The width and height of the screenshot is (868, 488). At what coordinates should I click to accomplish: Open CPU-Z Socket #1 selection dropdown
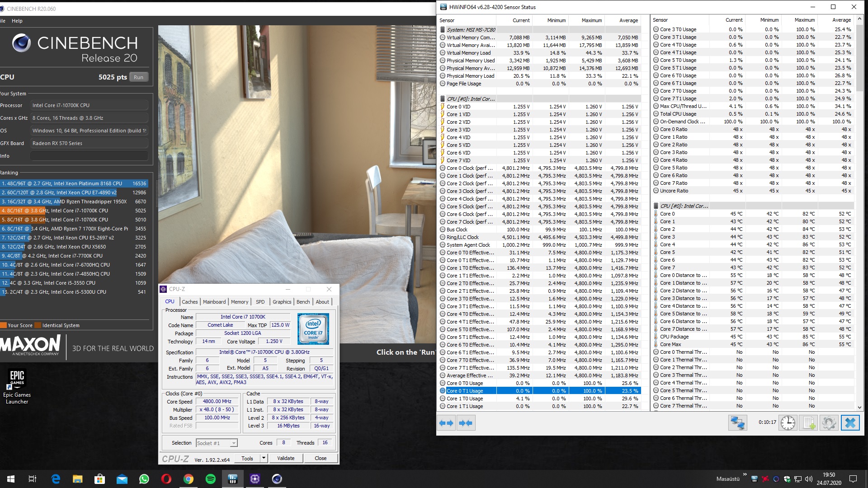tap(217, 443)
